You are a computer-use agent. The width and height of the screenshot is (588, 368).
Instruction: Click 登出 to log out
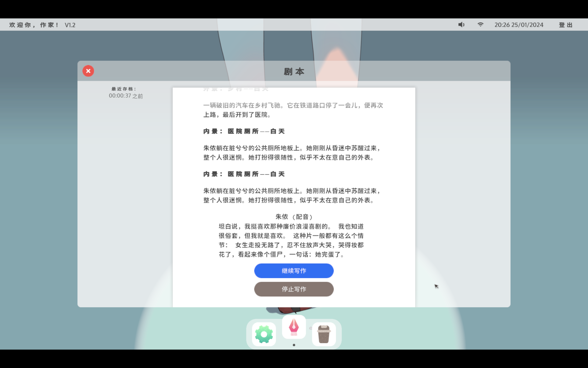[566, 25]
